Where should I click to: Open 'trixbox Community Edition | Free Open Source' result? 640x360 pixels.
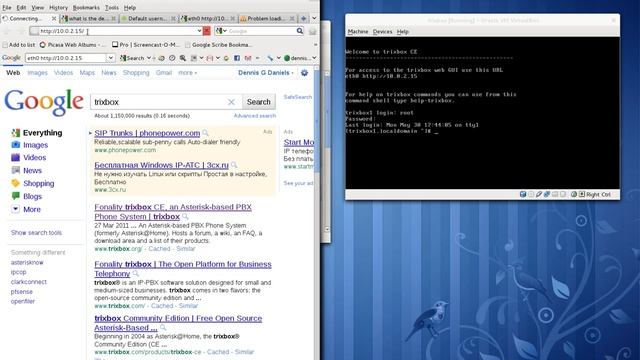tap(178, 323)
